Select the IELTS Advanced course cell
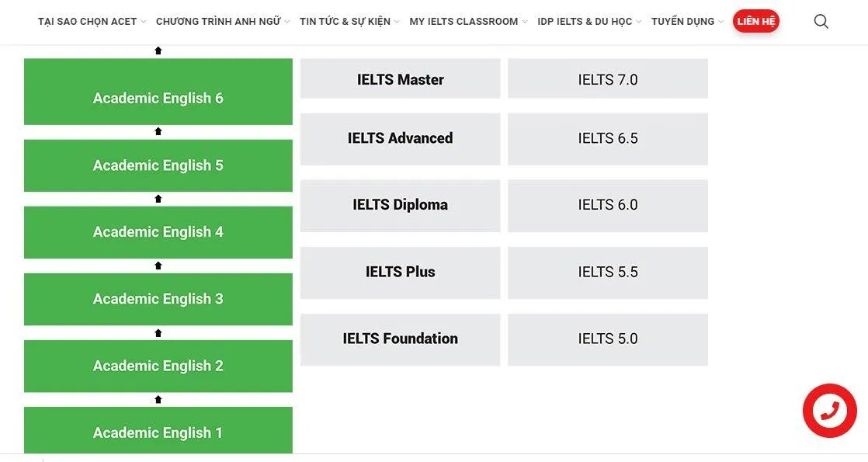The width and height of the screenshot is (868, 462). (x=400, y=138)
